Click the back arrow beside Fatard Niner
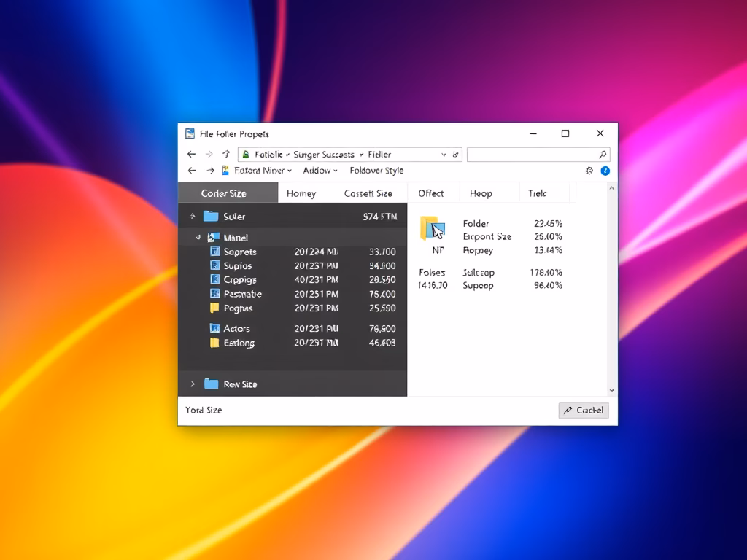The height and width of the screenshot is (560, 747). pos(192,171)
